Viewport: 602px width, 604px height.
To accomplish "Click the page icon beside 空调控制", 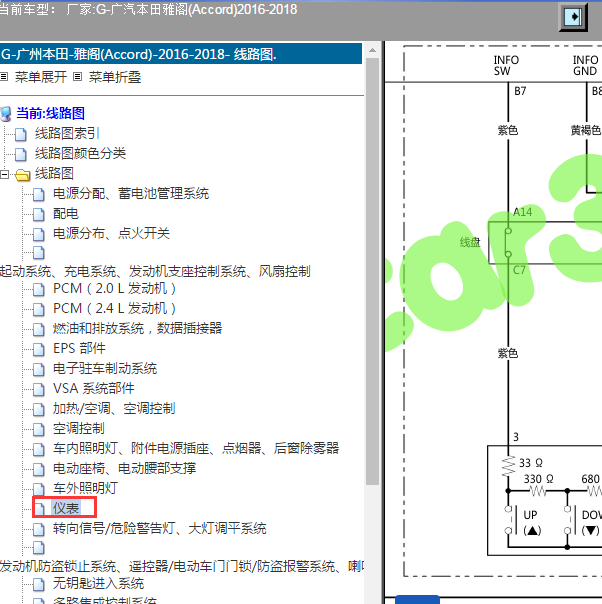I will click(39, 429).
